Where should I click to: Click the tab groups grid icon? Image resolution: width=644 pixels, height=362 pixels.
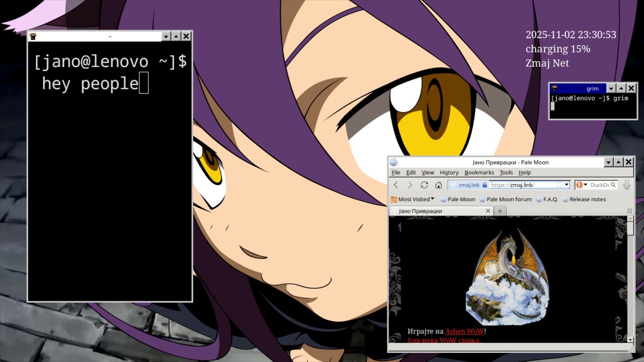629,211
